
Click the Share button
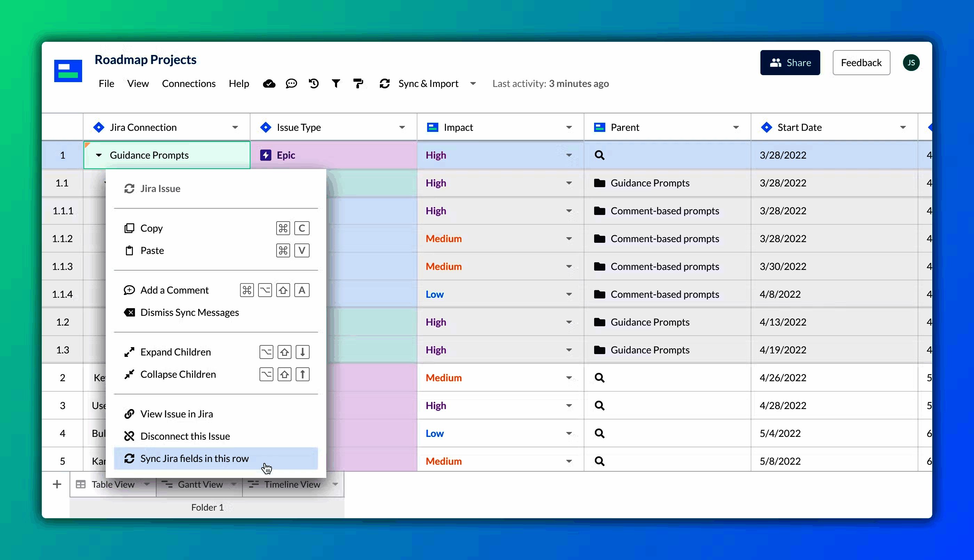click(x=790, y=63)
